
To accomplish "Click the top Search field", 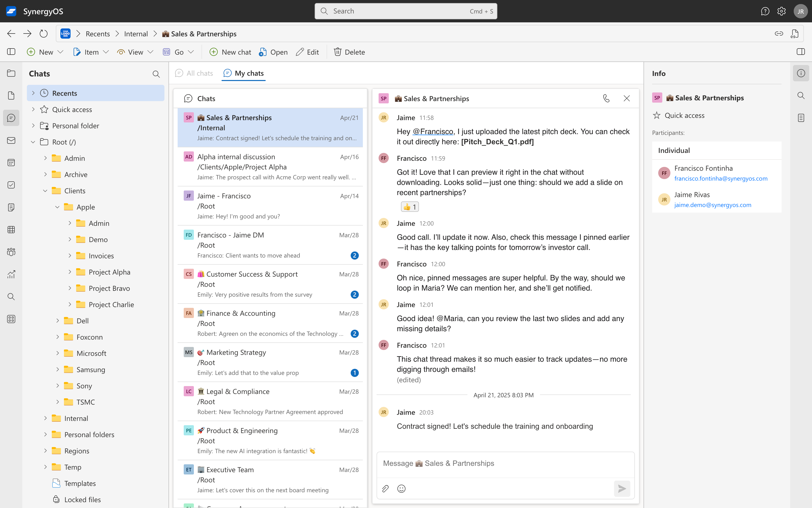I will [406, 11].
